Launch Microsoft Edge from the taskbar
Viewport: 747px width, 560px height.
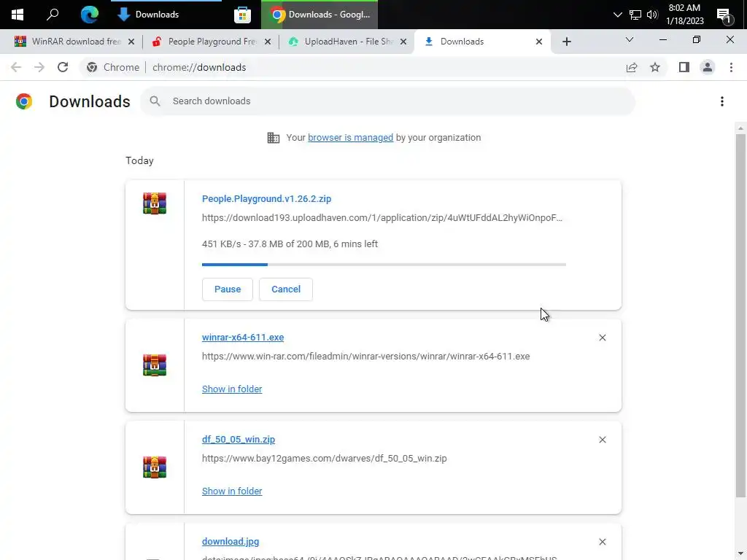click(89, 15)
